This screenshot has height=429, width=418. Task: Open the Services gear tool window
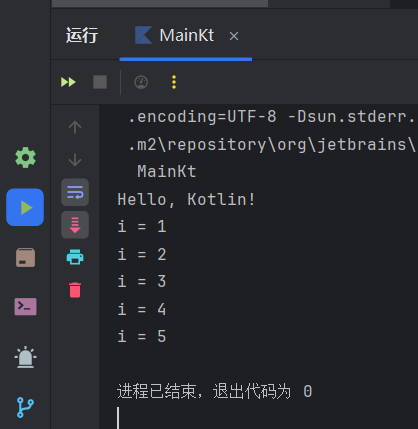(x=25, y=157)
